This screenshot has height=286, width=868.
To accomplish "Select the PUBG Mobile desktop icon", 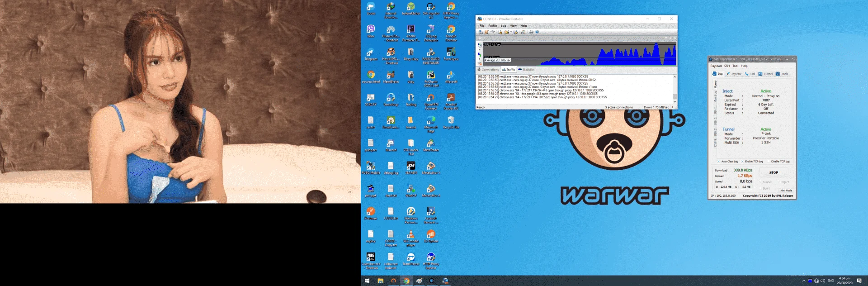I will tap(371, 168).
